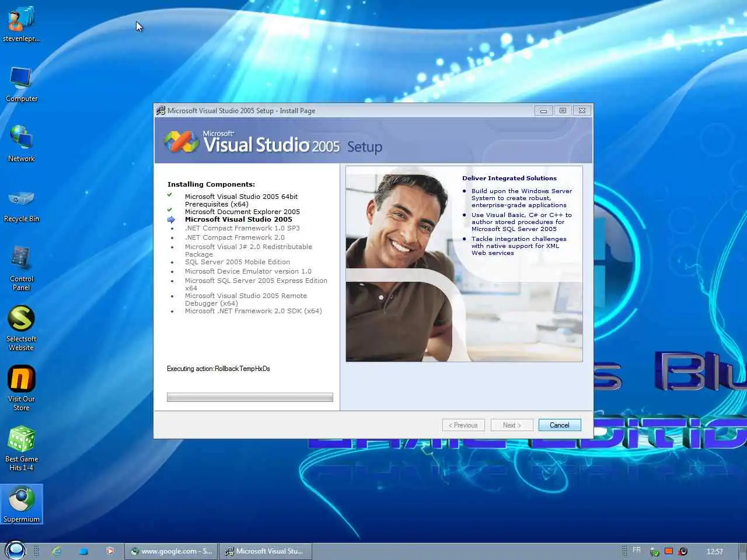The height and width of the screenshot is (560, 747).
Task: Launch the media player quick launch icon
Action: click(x=110, y=551)
